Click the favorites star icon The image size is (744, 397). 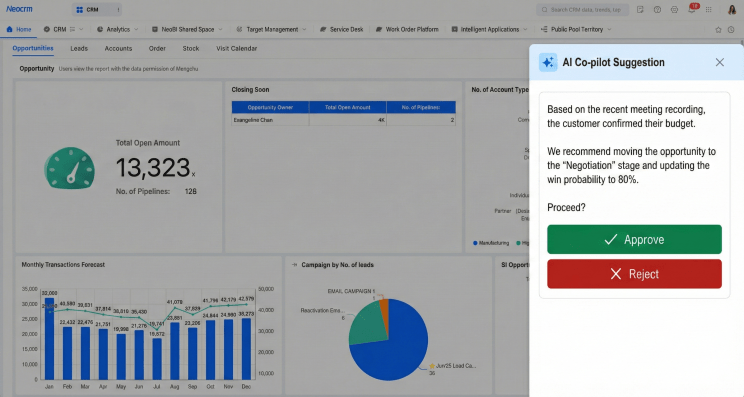pos(718,29)
